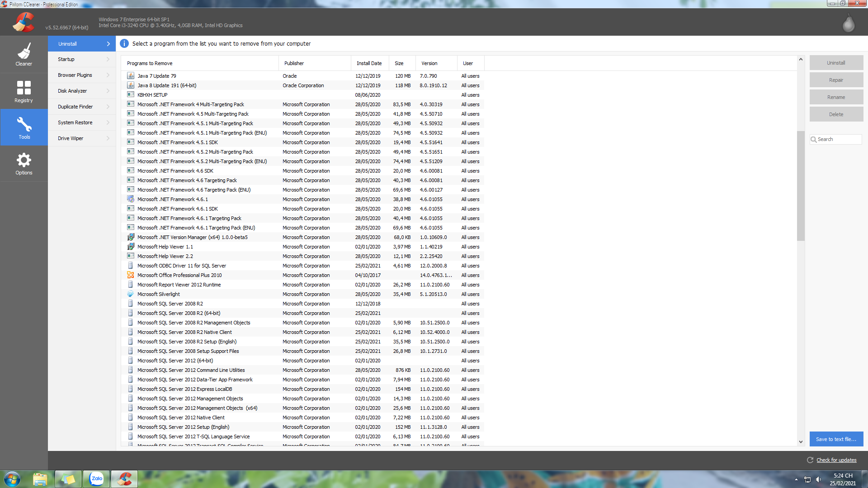This screenshot has width=868, height=488.
Task: Click the info icon beside instructions
Action: click(124, 44)
